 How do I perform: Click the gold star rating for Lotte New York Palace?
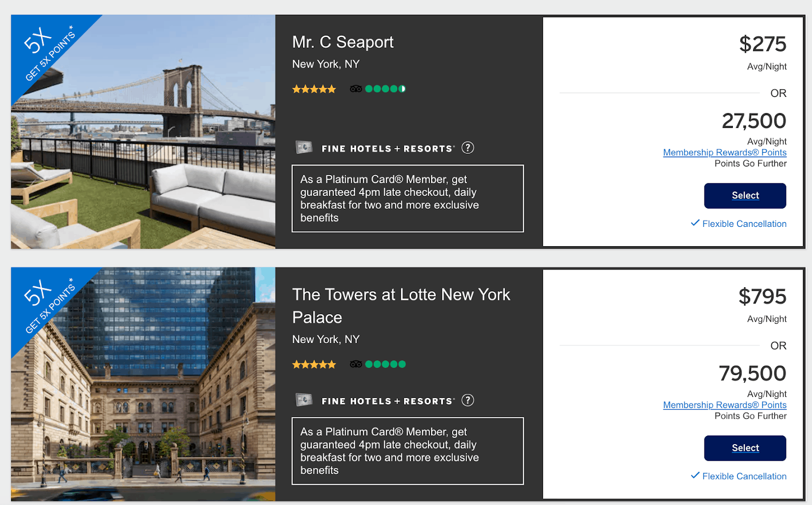[x=314, y=364]
